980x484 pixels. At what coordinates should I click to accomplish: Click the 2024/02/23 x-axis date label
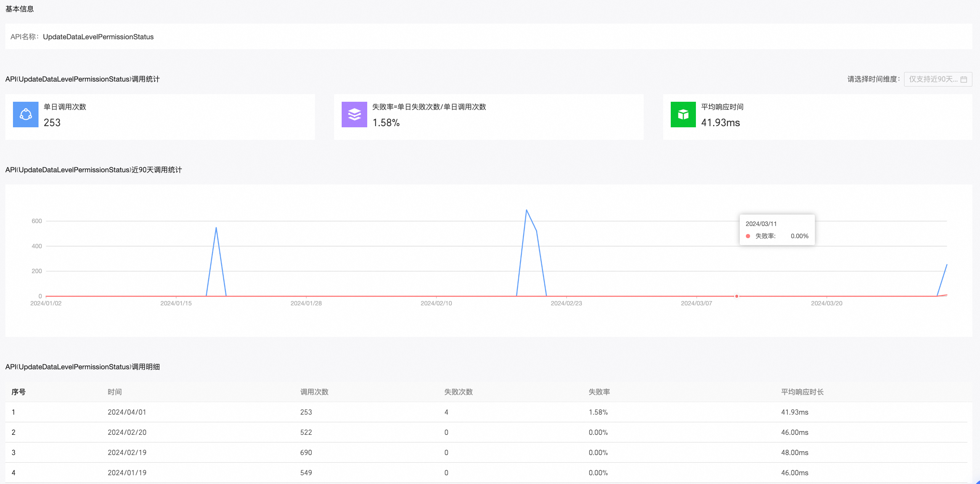point(566,303)
